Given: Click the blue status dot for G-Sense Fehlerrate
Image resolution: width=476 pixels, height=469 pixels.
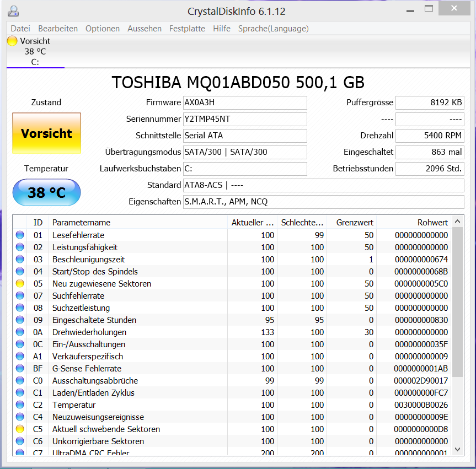Looking at the screenshot, I should 20,368.
